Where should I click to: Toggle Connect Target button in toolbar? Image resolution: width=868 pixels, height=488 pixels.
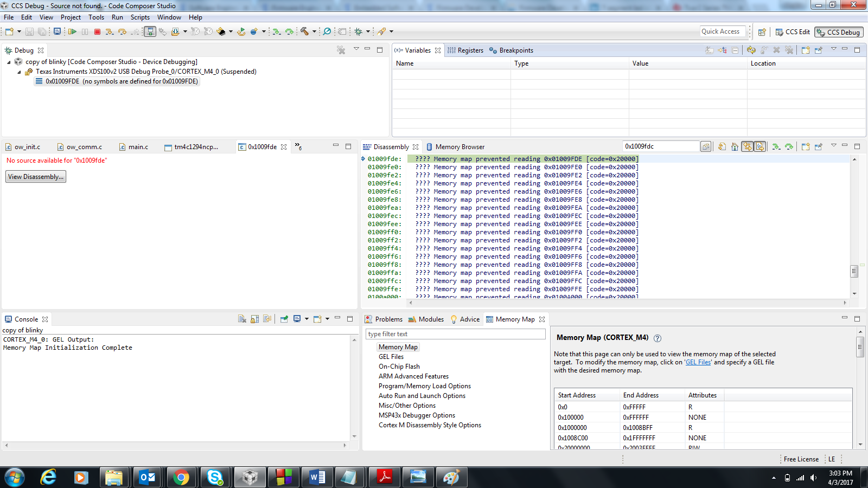(x=150, y=32)
